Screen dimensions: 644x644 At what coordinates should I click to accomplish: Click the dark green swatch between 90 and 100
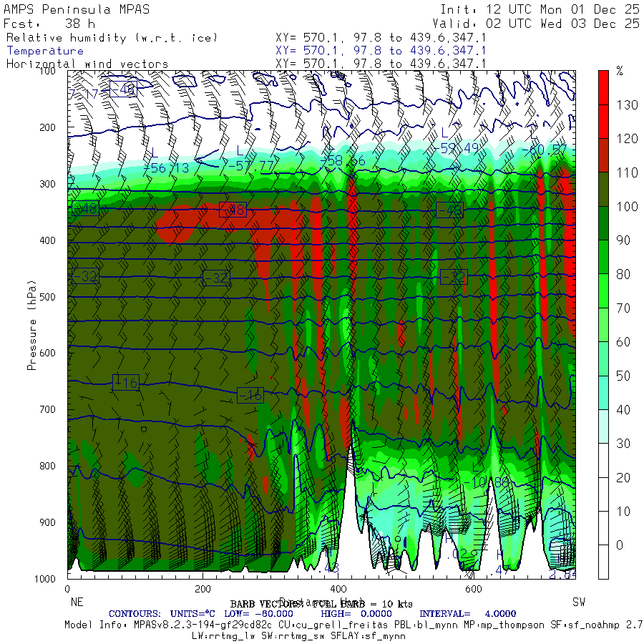(603, 223)
